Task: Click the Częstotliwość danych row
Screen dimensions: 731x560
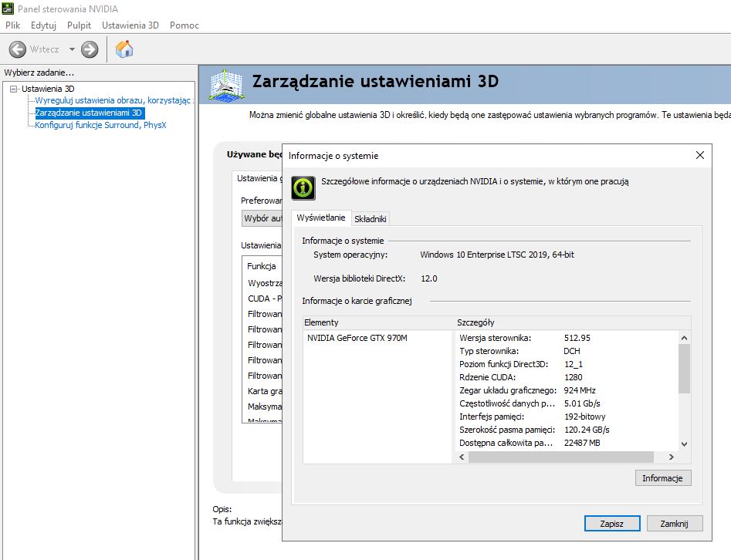Action: click(x=567, y=403)
